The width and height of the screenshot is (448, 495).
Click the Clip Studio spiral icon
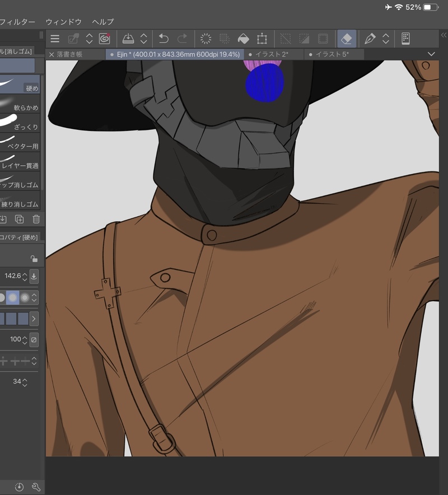click(104, 39)
